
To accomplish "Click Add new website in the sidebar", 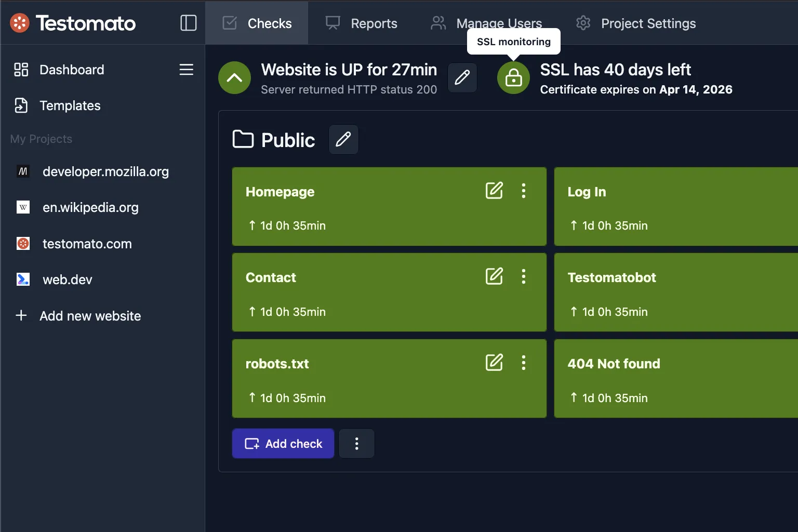I will point(90,315).
